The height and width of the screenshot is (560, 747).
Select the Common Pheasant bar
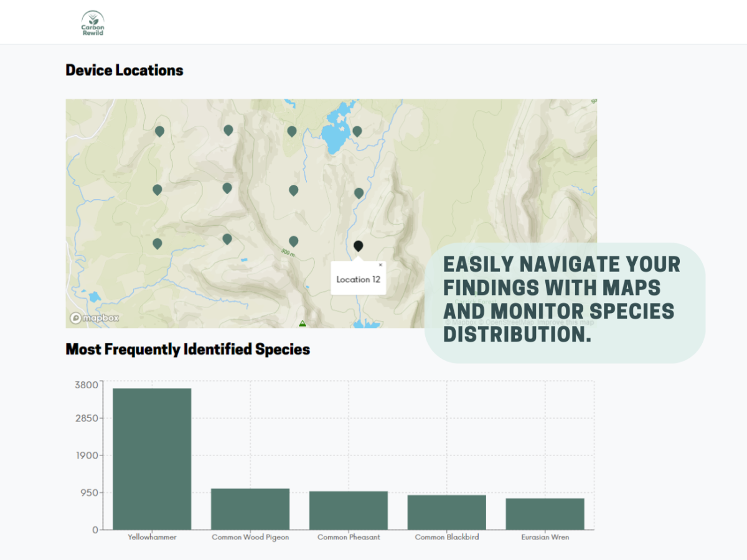(x=349, y=510)
